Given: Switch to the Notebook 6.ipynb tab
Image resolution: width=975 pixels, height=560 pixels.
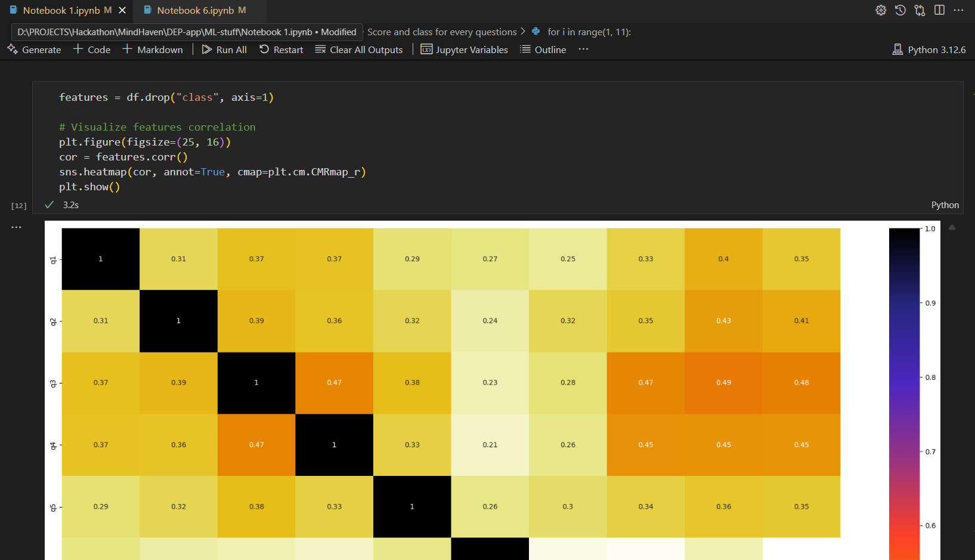Looking at the screenshot, I should coord(199,10).
